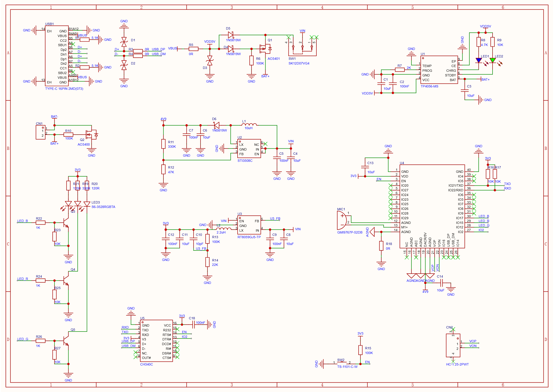
Task: Select the "10pF" capacitor value
Action: 199,244
